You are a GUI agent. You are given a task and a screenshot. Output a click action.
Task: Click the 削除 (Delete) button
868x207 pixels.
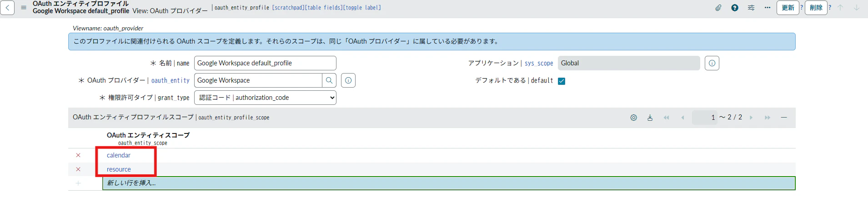816,8
